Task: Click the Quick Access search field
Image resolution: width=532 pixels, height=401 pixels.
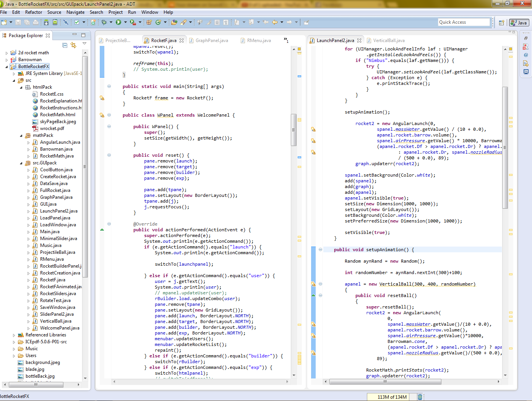Action: 463,22
